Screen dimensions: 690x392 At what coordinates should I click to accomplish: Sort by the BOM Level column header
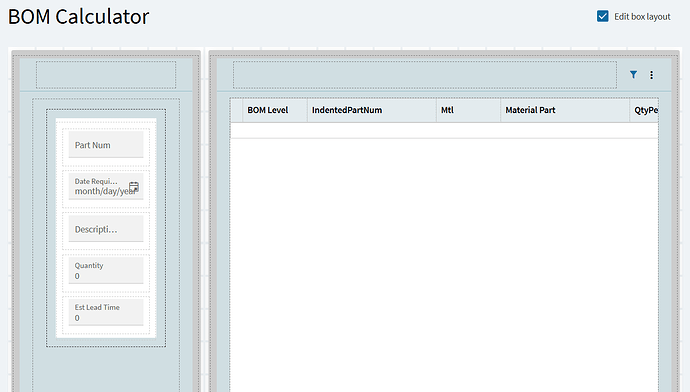coord(275,110)
